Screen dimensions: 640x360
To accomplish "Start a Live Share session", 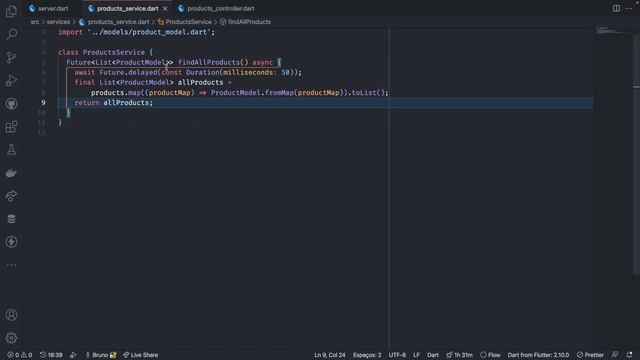I will 140,355.
